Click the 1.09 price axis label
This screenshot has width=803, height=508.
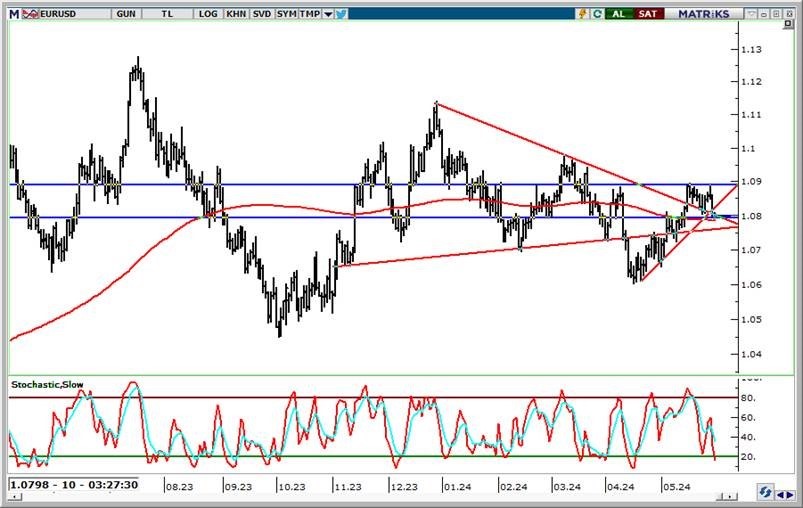pos(751,181)
